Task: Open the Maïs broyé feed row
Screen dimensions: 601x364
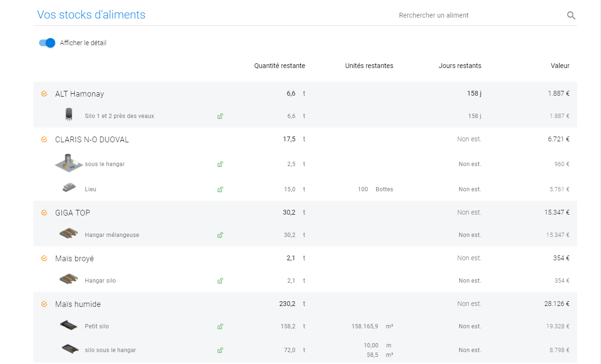Action: tap(305, 258)
